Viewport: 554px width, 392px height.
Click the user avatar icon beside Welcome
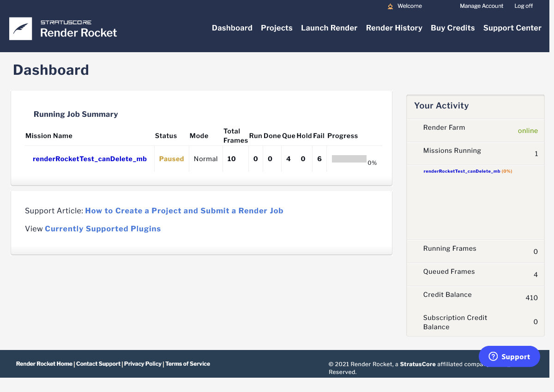click(390, 6)
